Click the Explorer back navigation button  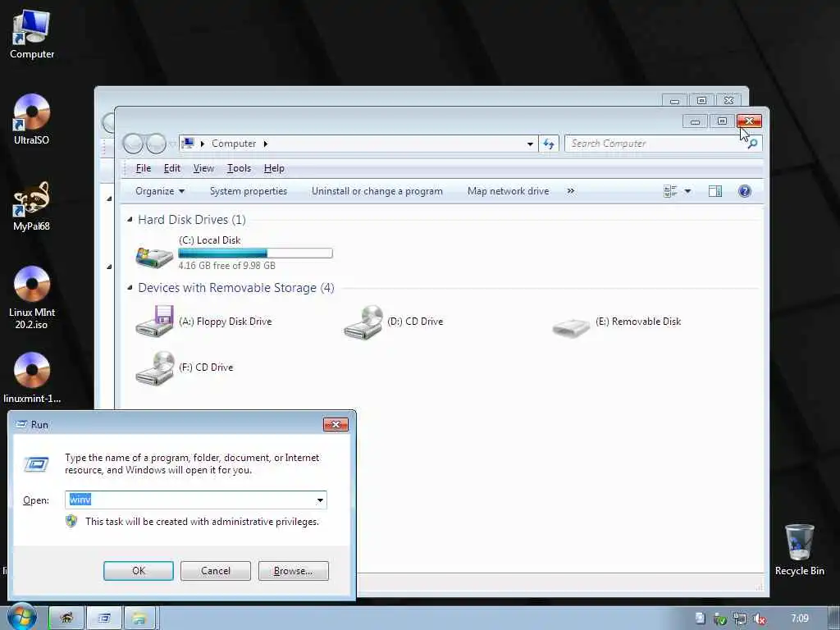click(133, 144)
